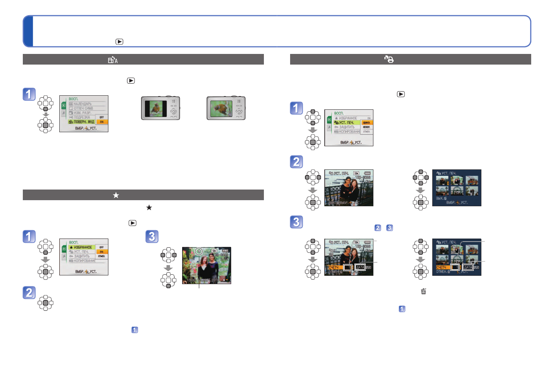554x392 pixels.
Task: Select OFF in the ИЗБРАННОЕ submenu
Action: (102, 247)
